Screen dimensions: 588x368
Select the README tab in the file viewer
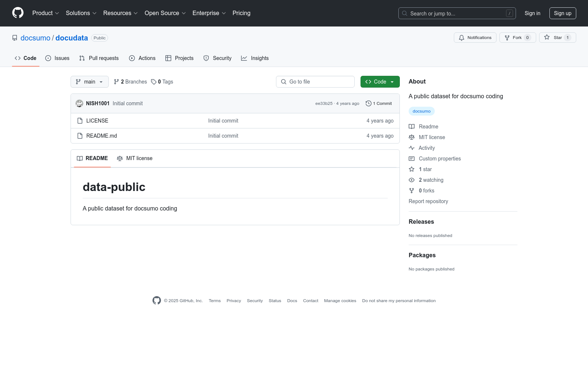[92, 158]
